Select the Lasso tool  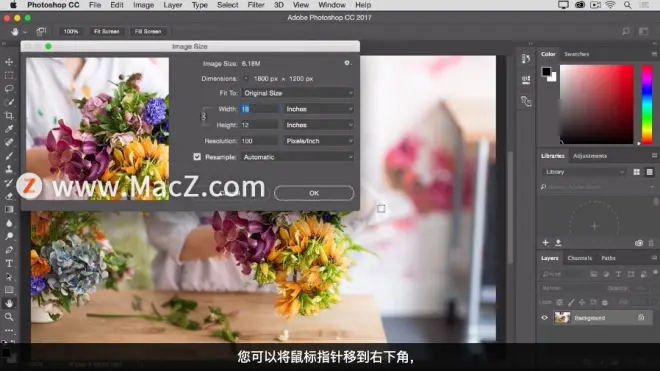coord(9,88)
